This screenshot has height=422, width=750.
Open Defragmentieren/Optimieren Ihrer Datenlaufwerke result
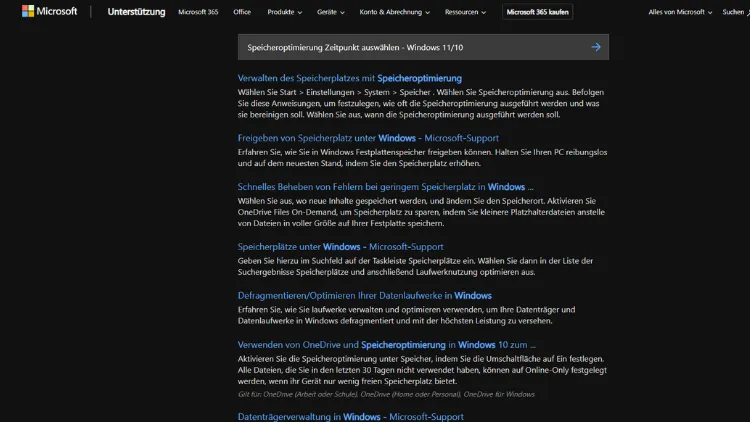(364, 295)
